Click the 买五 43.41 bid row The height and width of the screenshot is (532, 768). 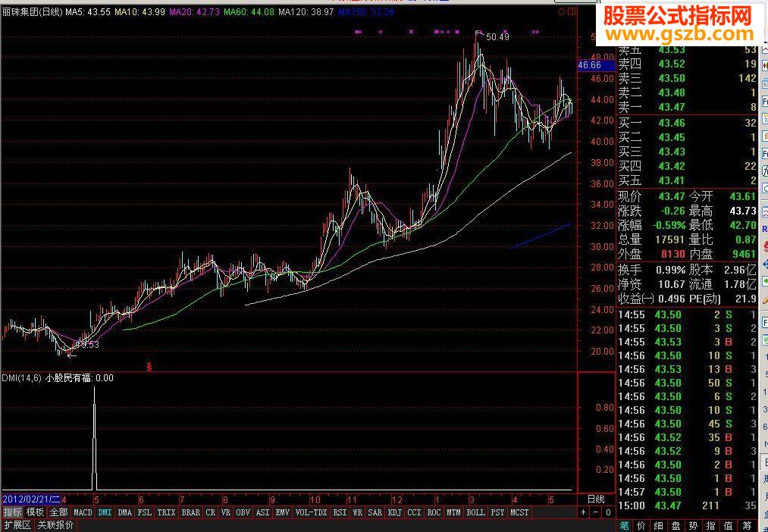pos(688,180)
